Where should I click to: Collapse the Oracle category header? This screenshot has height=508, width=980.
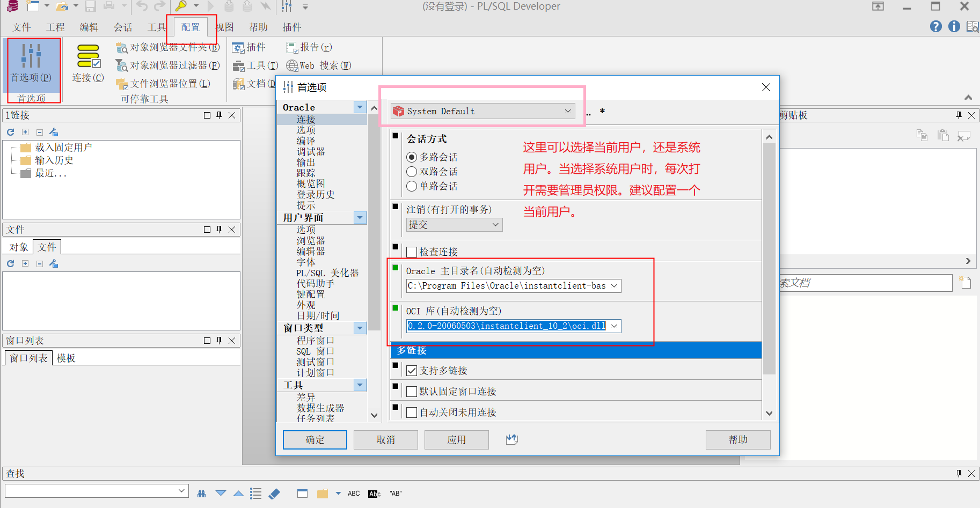pos(360,107)
